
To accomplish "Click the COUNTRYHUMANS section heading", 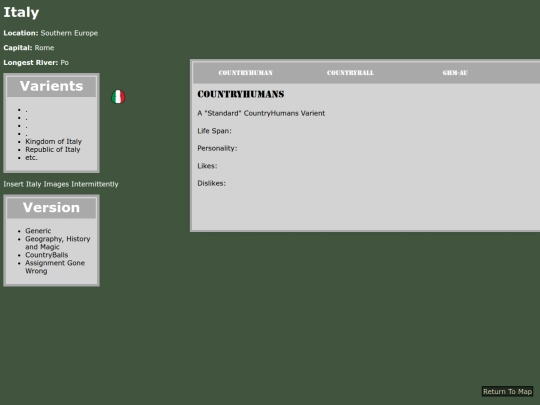I will click(241, 94).
